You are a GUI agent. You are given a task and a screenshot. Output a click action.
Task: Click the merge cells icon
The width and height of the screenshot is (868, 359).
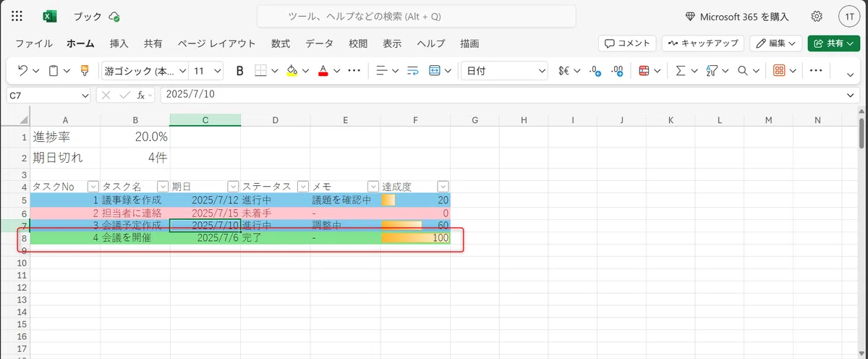click(435, 71)
